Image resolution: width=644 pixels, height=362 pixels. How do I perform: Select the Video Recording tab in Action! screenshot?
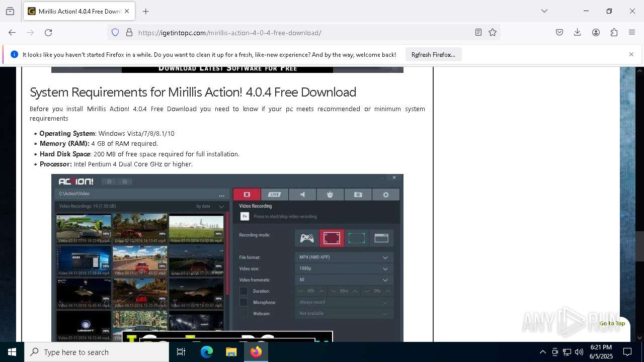tap(247, 194)
